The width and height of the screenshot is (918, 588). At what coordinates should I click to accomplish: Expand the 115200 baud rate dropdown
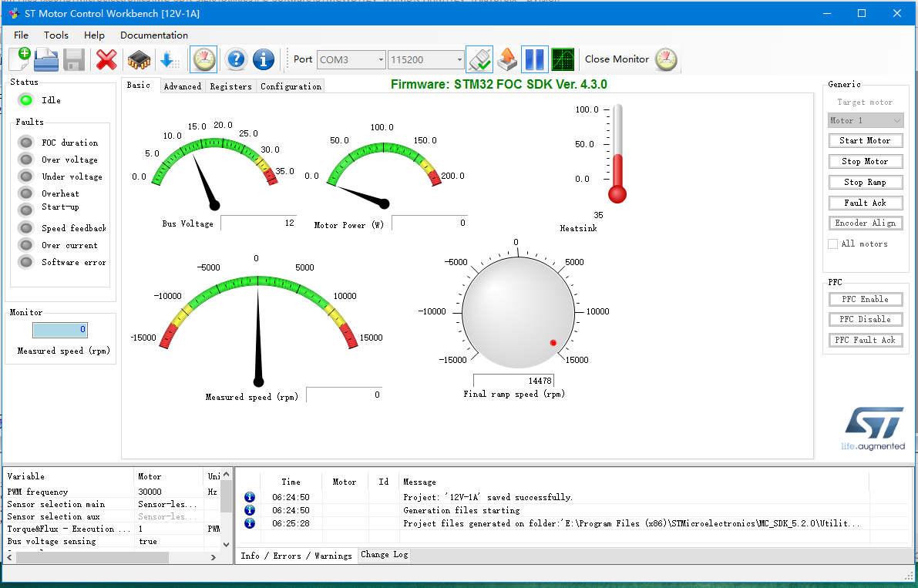[426, 59]
